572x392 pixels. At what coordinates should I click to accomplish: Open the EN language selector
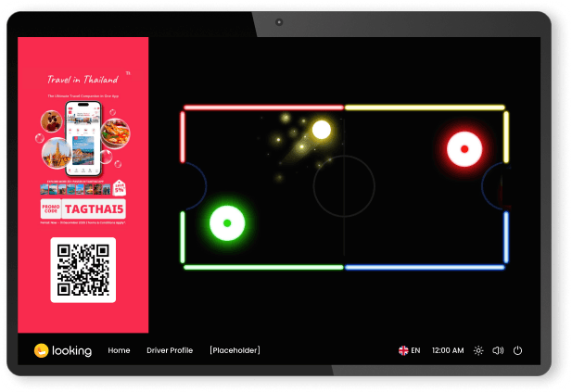[414, 350]
